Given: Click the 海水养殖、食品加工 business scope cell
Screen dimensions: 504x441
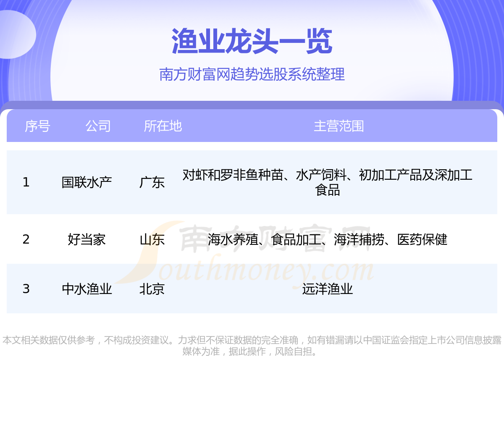Looking at the screenshot, I should tap(328, 239).
